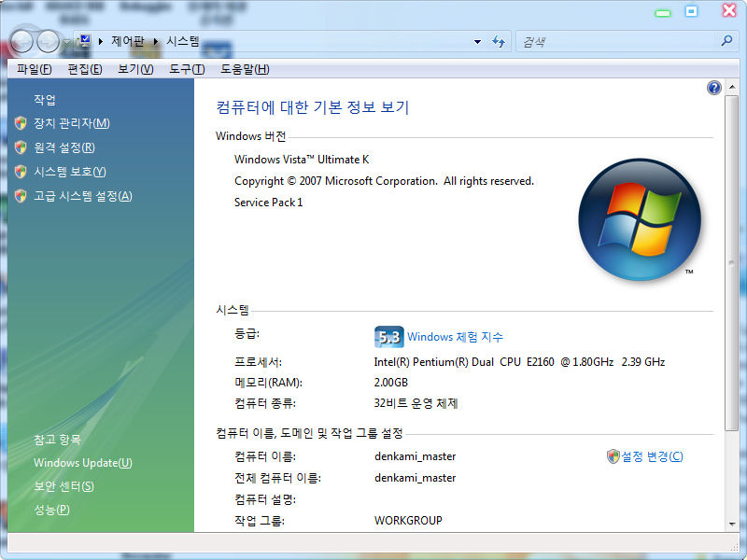Click the 2.00GB memory value
The image size is (747, 560).
390,383
